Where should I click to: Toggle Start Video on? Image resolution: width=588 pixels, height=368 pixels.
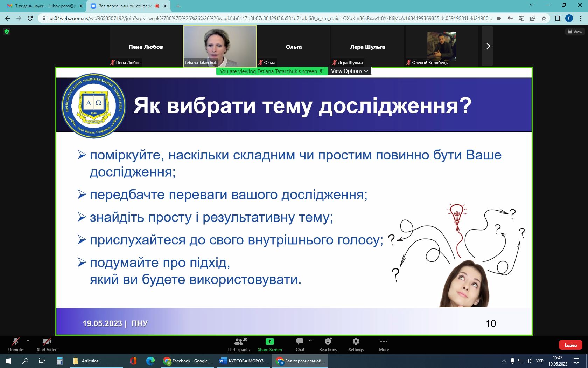pyautogui.click(x=47, y=345)
